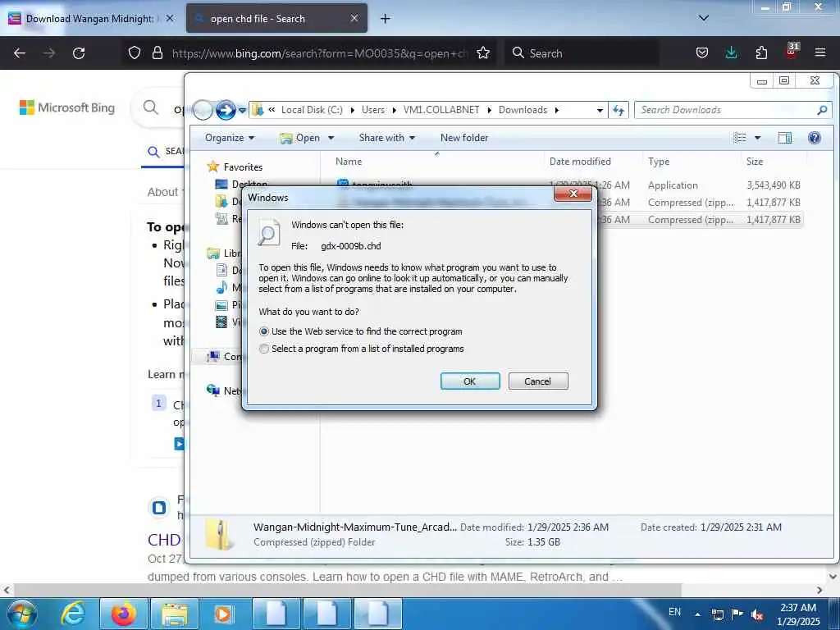
Task: Launch Windows Media Player from taskbar
Action: point(223,614)
